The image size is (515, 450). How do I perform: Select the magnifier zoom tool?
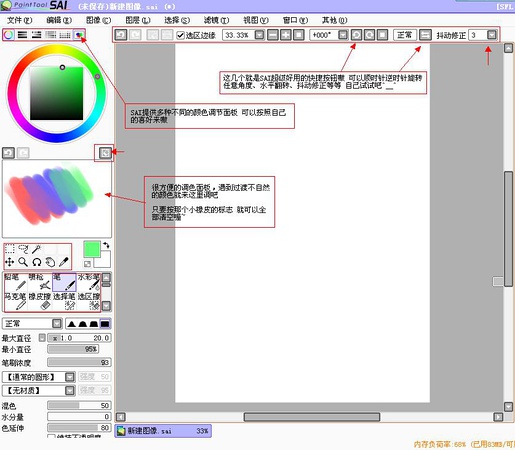23,262
